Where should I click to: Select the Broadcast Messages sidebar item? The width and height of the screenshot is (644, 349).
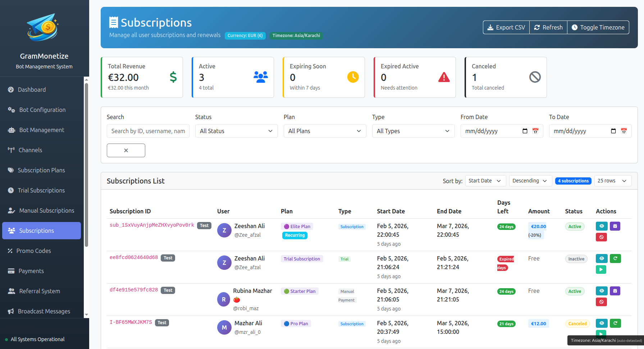(44, 311)
